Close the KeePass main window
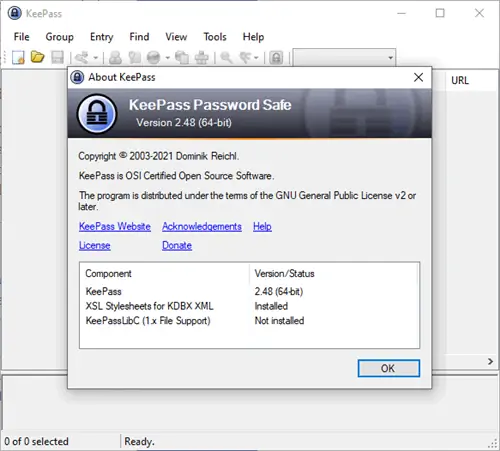Screen dimensions: 500x451 coord(479,13)
